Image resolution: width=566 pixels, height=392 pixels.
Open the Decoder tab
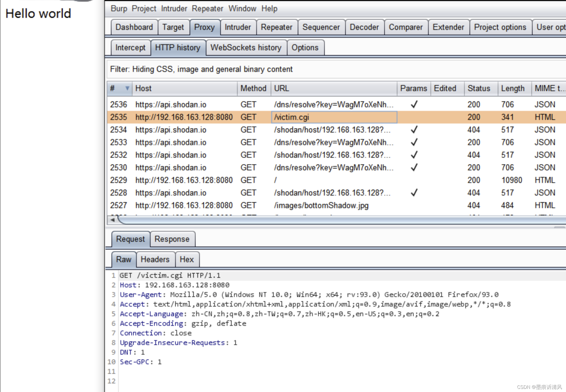coord(364,27)
